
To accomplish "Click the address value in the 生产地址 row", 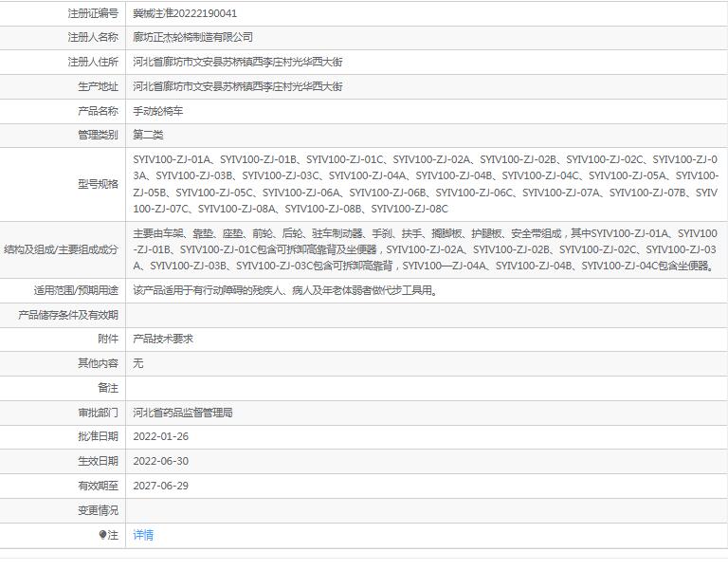I will tap(238, 86).
